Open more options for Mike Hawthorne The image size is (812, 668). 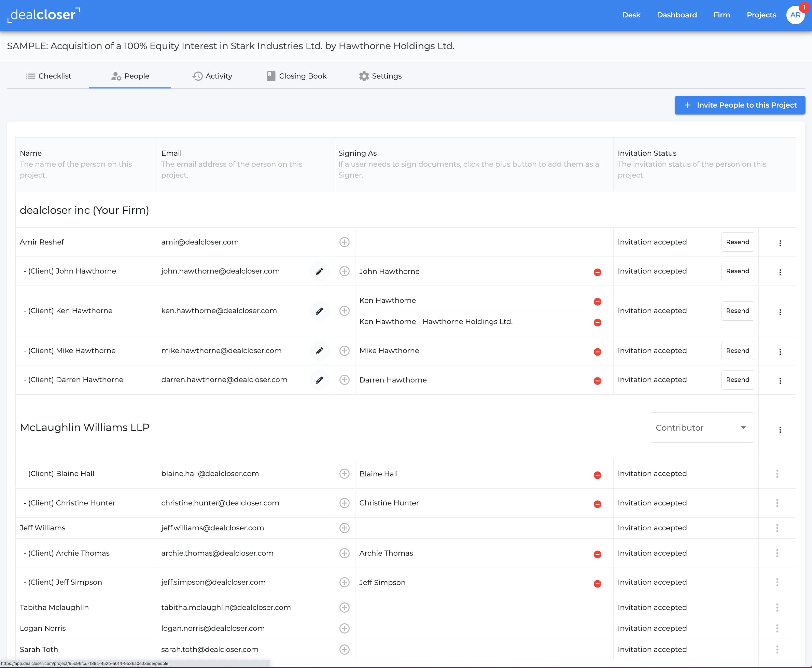780,352
